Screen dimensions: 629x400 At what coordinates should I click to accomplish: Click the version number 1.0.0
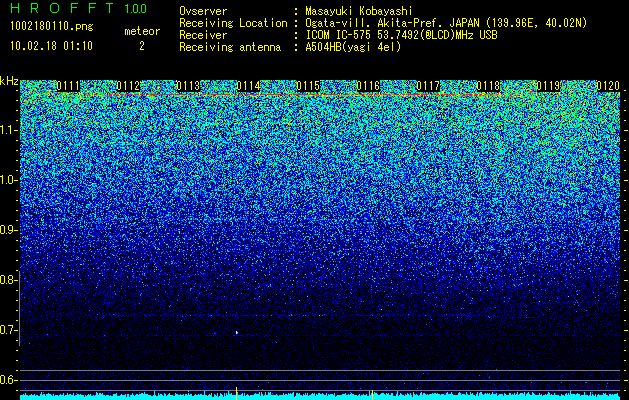click(136, 9)
